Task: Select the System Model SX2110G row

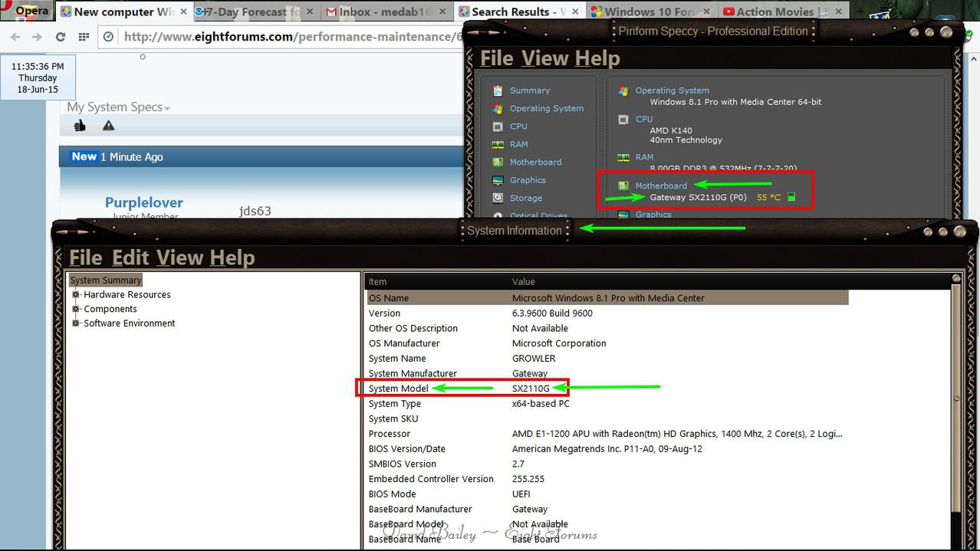Action: click(607, 389)
